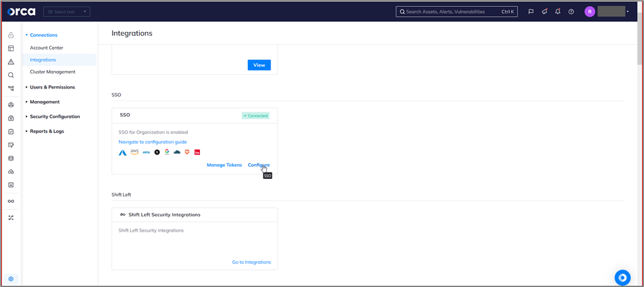Open the announcements megaphone icon
The width and height of the screenshot is (644, 287).
click(x=545, y=11)
